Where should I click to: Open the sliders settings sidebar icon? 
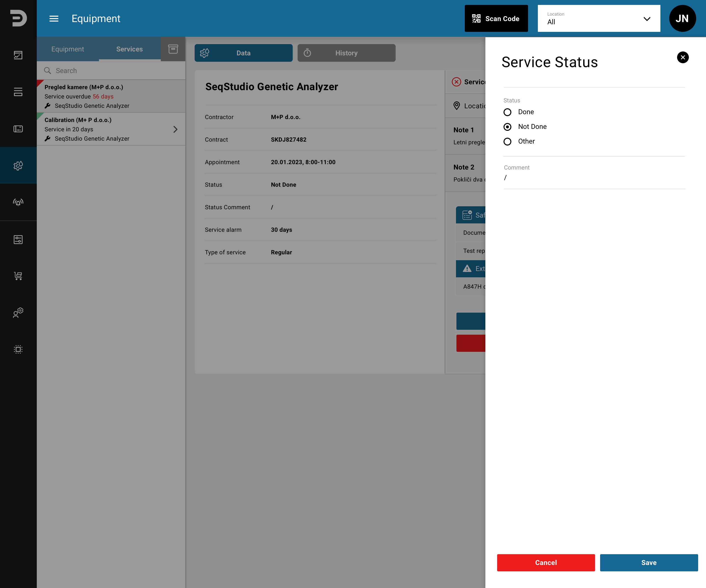click(x=18, y=240)
